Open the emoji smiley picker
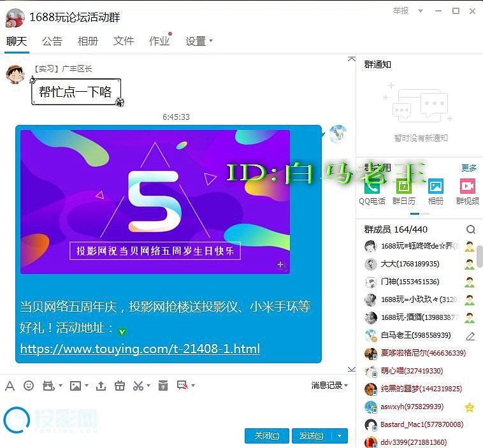The height and width of the screenshot is (448, 483). click(x=29, y=386)
